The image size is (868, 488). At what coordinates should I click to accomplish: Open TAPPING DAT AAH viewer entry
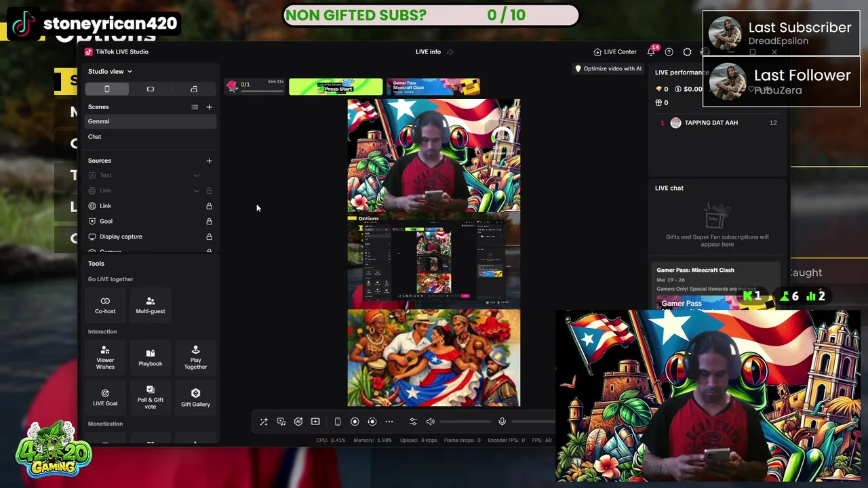pyautogui.click(x=717, y=123)
